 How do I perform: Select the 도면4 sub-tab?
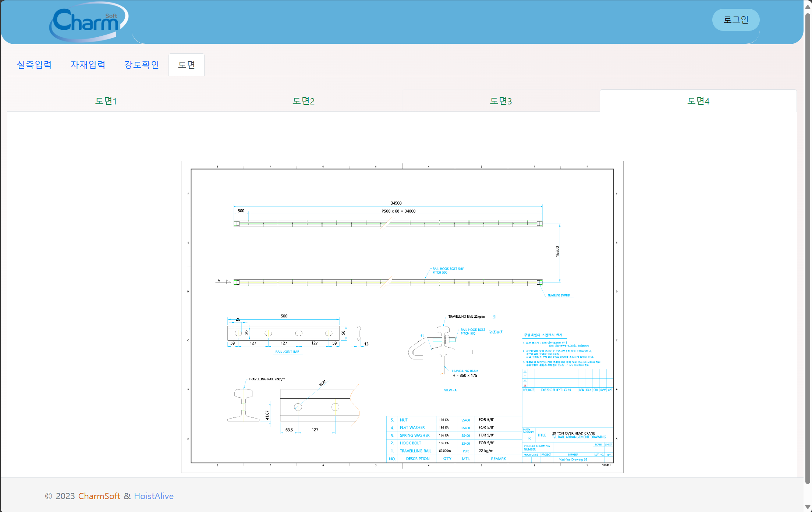click(x=698, y=101)
